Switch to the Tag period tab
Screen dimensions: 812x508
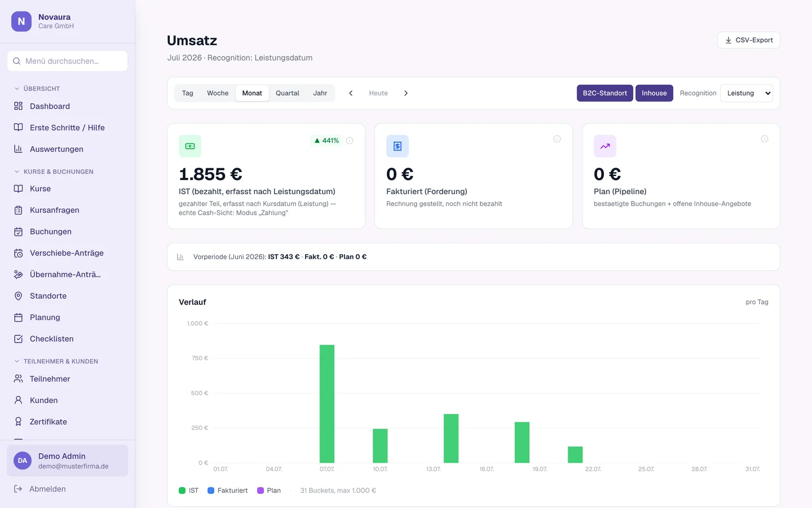point(188,93)
